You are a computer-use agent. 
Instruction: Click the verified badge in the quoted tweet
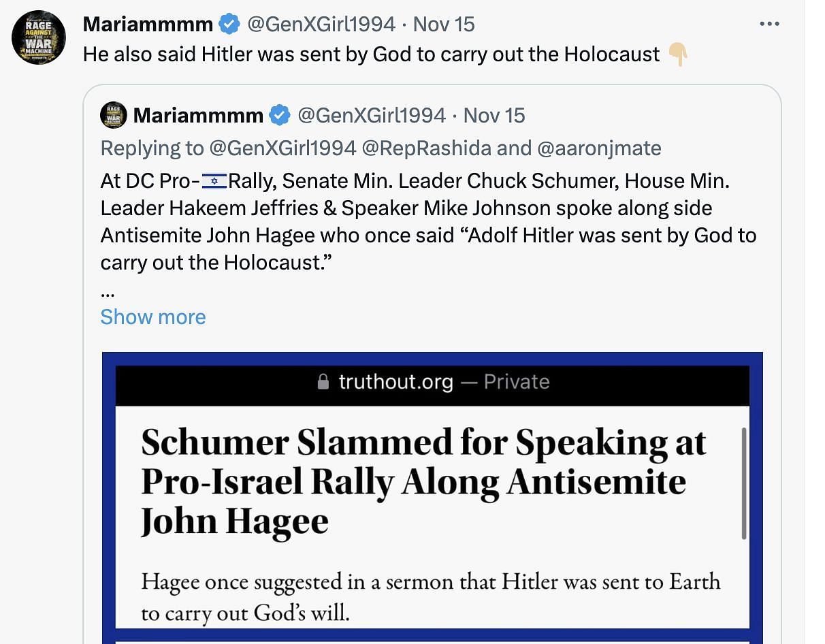click(x=280, y=116)
